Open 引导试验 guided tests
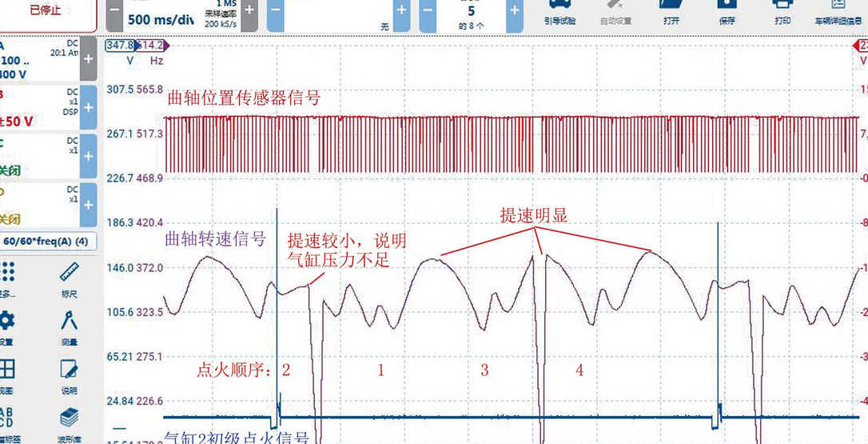868x444 pixels. (559, 14)
